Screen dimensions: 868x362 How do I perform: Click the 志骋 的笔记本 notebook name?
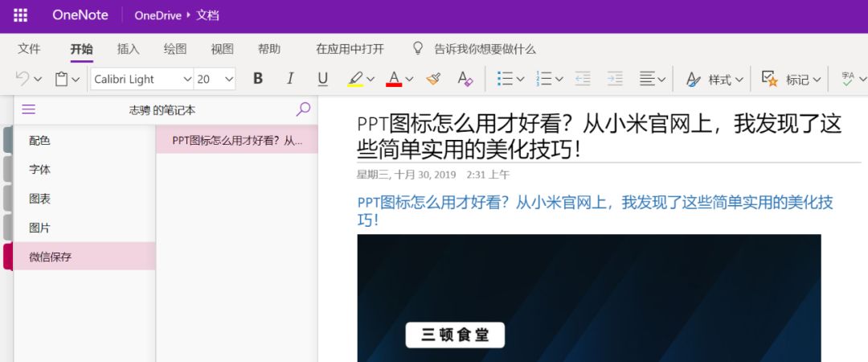click(x=162, y=109)
